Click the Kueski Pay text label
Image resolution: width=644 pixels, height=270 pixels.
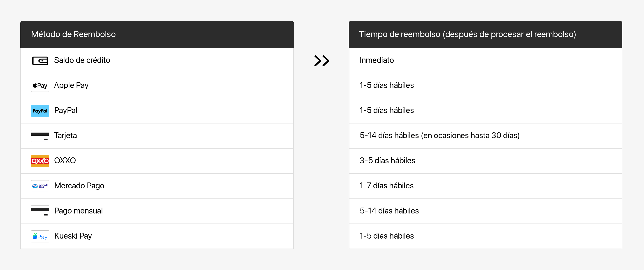point(73,236)
